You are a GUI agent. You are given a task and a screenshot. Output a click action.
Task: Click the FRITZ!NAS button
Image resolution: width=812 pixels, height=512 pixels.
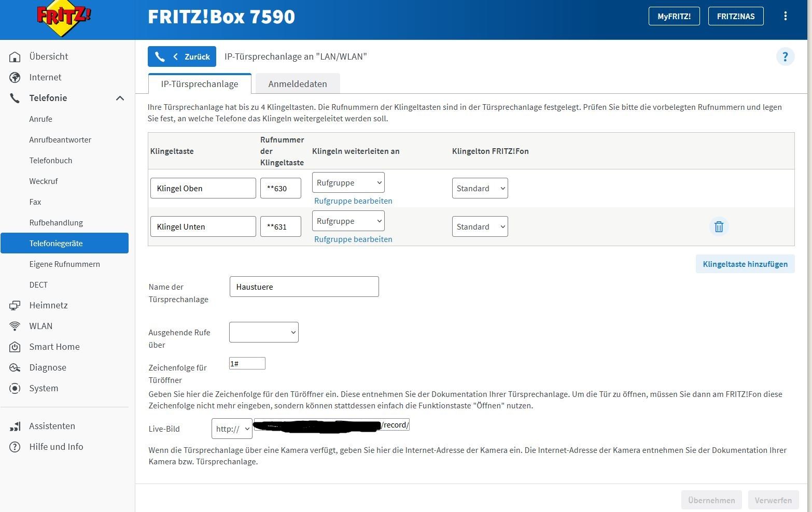pyautogui.click(x=736, y=16)
